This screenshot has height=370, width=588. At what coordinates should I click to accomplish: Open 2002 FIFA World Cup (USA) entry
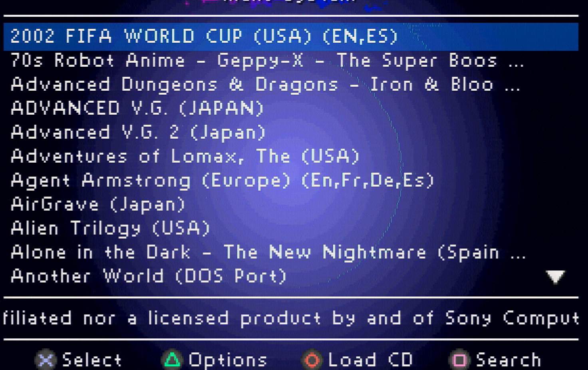(291, 36)
